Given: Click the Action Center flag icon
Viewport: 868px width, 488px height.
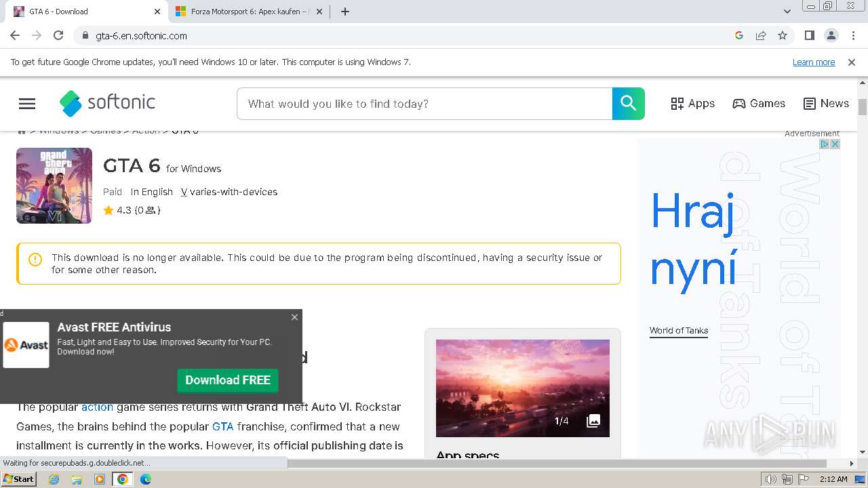Looking at the screenshot, I should 803,479.
